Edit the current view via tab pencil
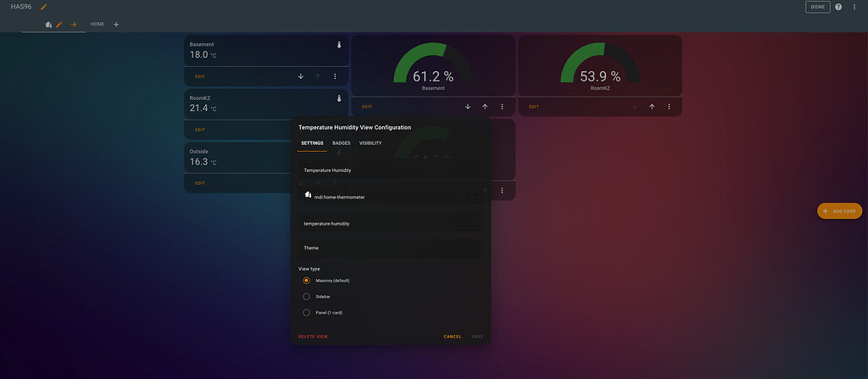This screenshot has height=379, width=868. click(x=59, y=25)
